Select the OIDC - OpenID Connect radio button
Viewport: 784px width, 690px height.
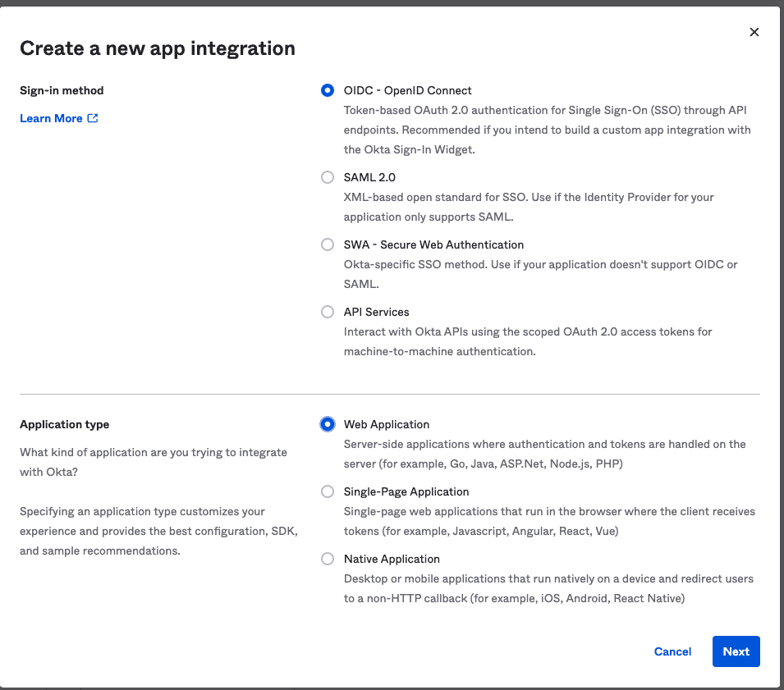[328, 90]
